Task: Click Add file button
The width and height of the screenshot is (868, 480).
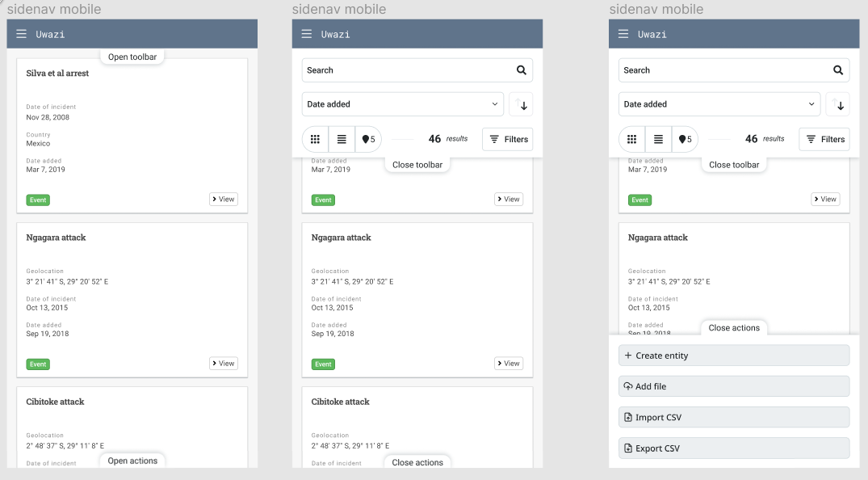Action: 734,386
